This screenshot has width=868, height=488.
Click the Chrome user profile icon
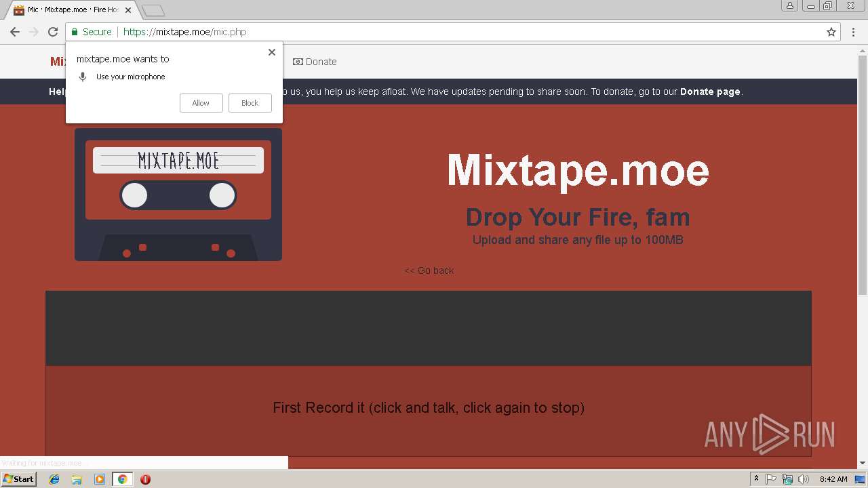[x=790, y=5]
